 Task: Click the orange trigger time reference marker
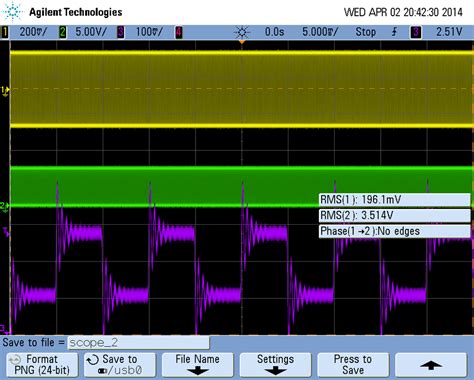coord(242,42)
